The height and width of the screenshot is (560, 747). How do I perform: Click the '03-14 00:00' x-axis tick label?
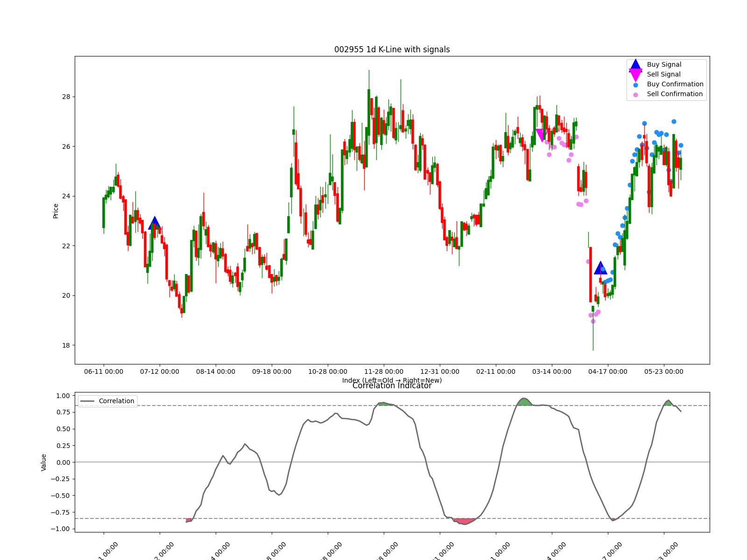(x=552, y=371)
